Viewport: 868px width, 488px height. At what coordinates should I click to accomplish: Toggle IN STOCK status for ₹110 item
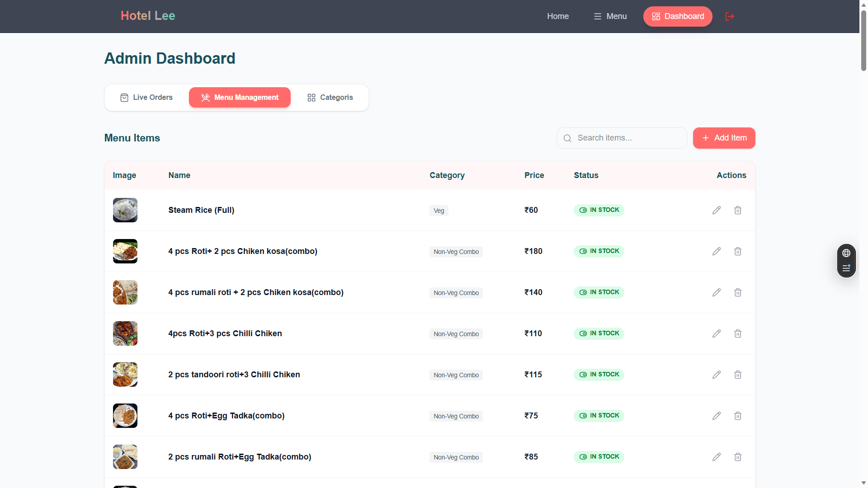click(x=599, y=333)
